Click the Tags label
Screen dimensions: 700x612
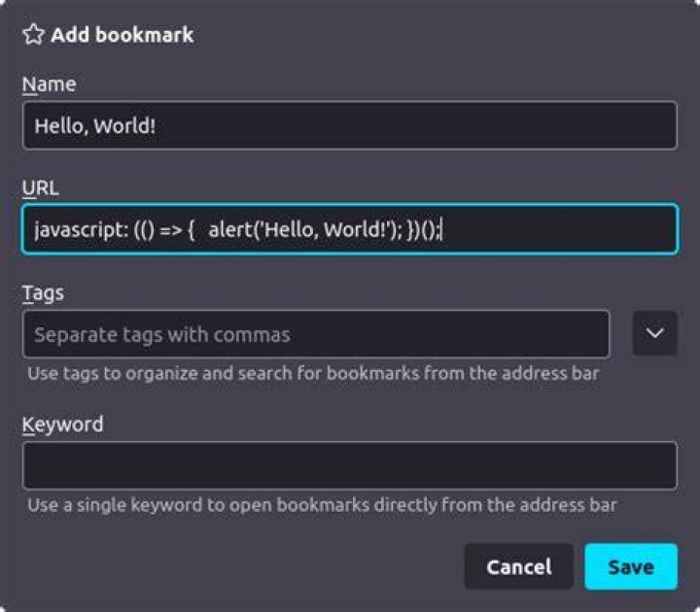coord(44,293)
